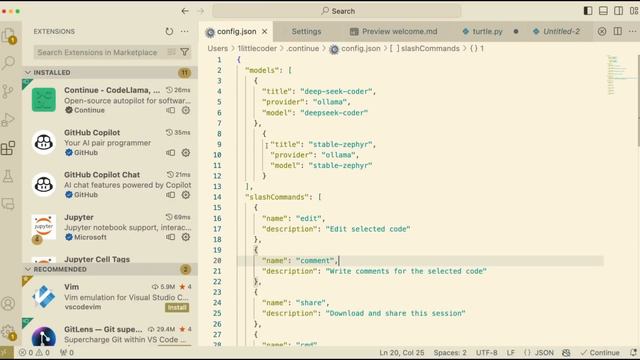The width and height of the screenshot is (640, 360).
Task: Open Ln 20, Col 25 go-to-line
Action: (x=402, y=353)
